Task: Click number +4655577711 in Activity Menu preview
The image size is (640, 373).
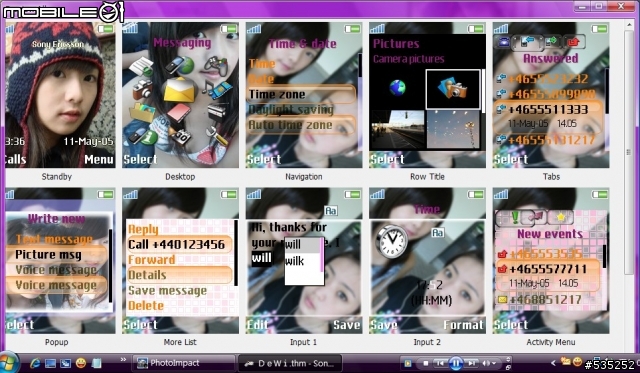Action: pos(548,269)
